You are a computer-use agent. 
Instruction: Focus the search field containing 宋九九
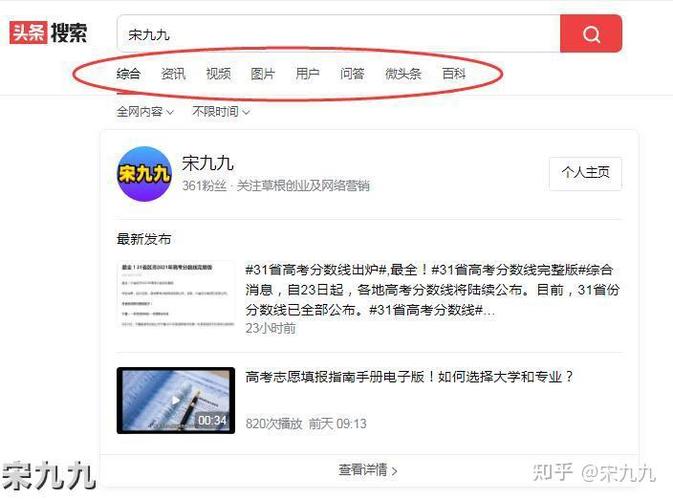[x=339, y=33]
